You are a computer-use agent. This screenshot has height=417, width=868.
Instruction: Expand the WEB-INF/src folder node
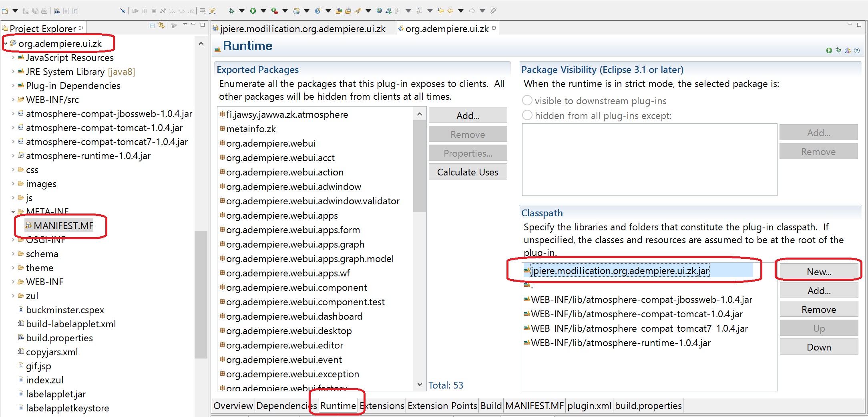(13, 100)
